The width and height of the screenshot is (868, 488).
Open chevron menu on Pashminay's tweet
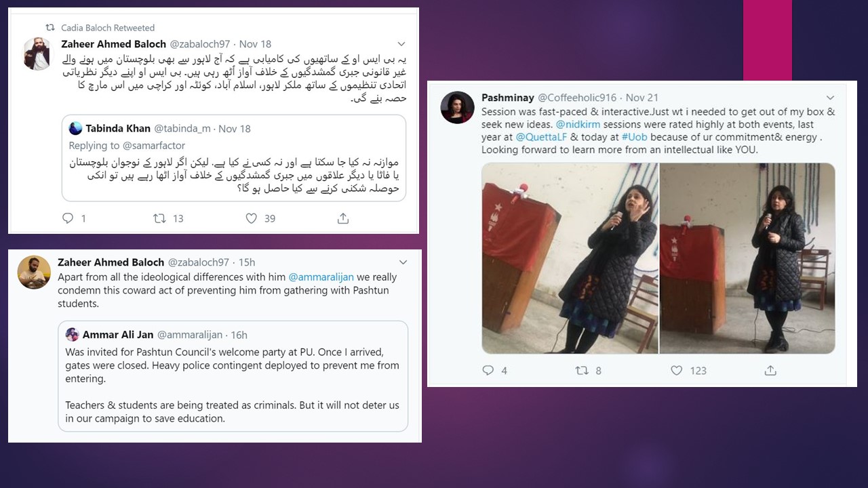tap(830, 98)
